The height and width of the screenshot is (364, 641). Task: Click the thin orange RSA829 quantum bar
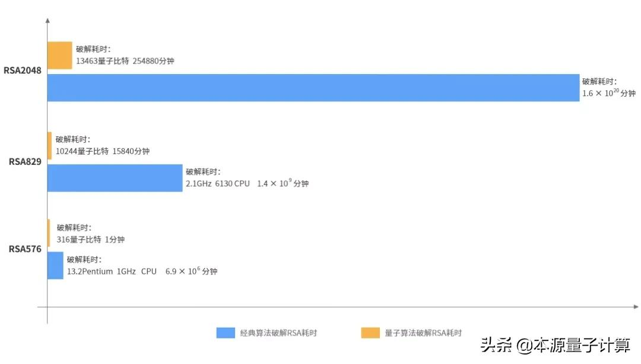point(49,145)
